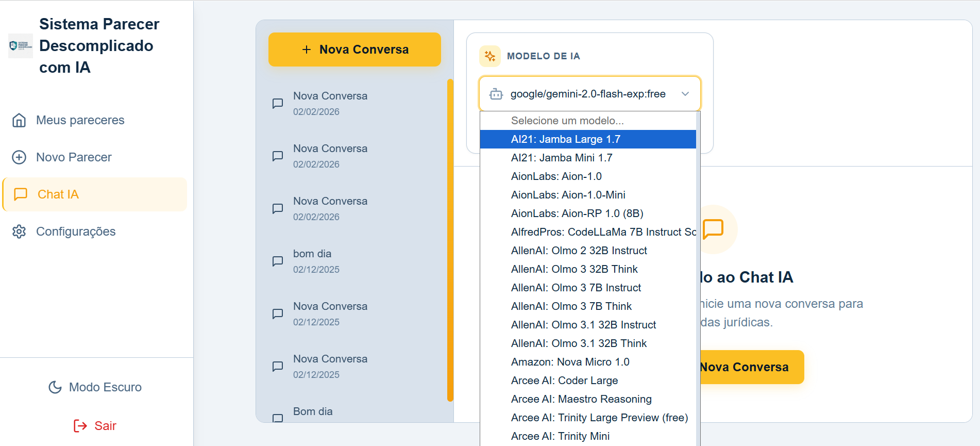Pick Arcee AI: Trinity Mini
The width and height of the screenshot is (980, 446).
point(588,436)
